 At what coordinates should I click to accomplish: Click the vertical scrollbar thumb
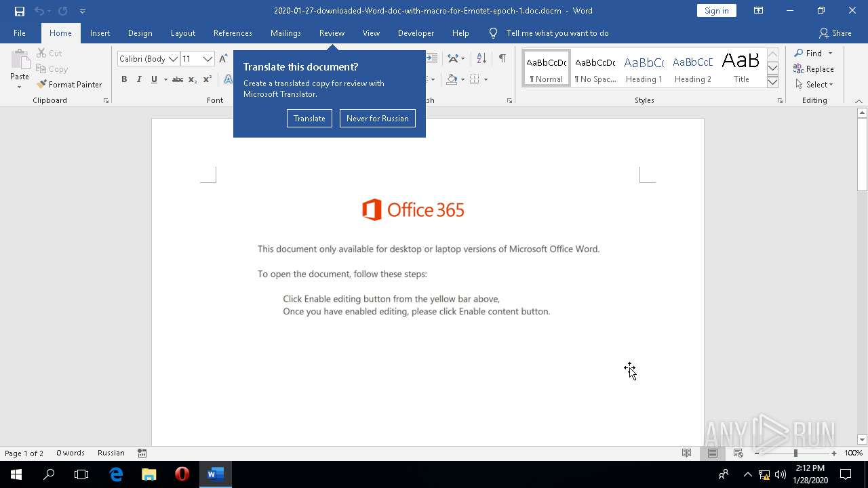coord(862,155)
